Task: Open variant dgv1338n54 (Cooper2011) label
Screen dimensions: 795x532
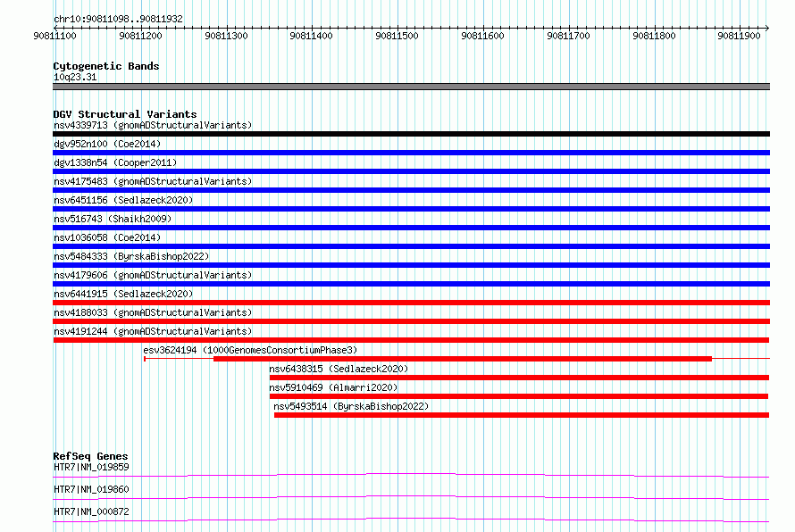Action: tap(115, 162)
